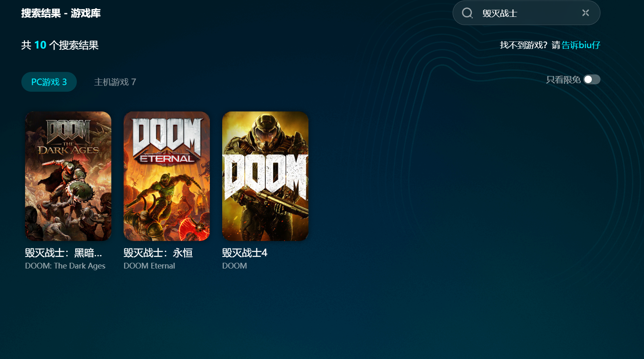Click the subtitle DOOM: The Dark Ages
Image resolution: width=644 pixels, height=359 pixels.
pos(65,266)
